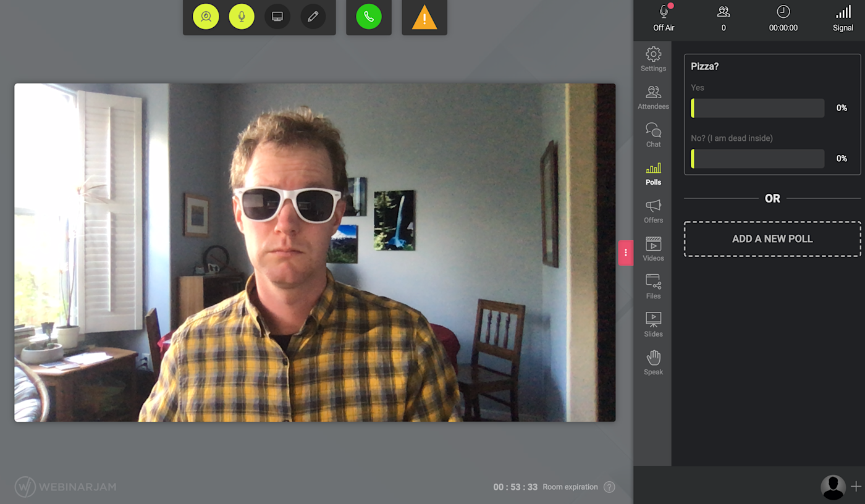Collapse the sidebar with pink handle
The width and height of the screenshot is (865, 504).
626,253
